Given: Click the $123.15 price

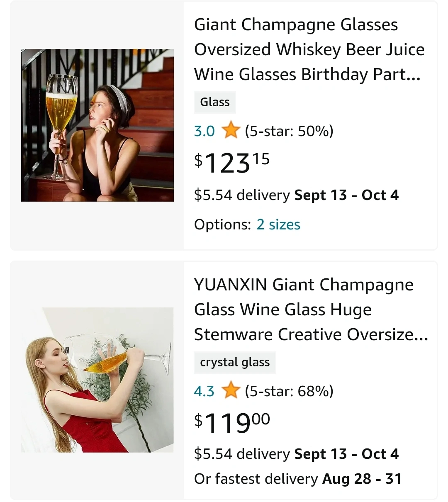Looking at the screenshot, I should (232, 162).
